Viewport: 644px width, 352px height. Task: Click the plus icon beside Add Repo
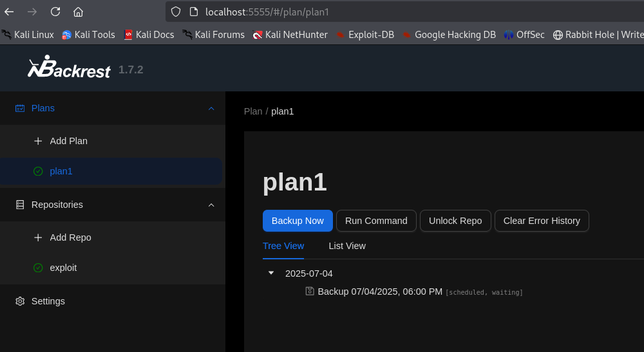(x=38, y=237)
